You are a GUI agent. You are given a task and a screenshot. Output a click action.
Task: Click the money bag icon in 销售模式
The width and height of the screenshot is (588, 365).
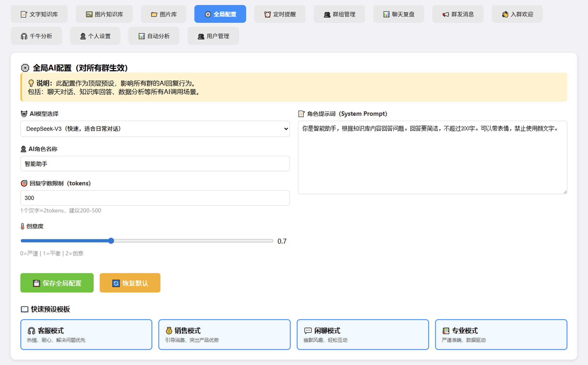(x=169, y=330)
